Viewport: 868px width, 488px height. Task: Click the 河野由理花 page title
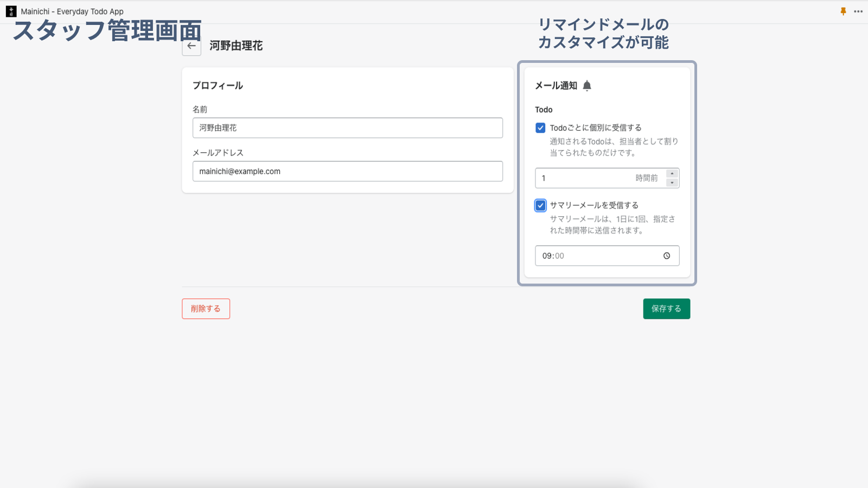point(236,46)
